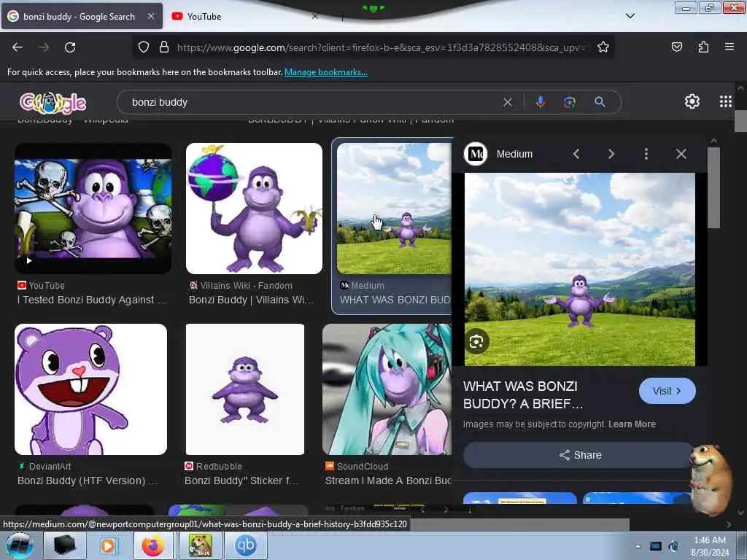The height and width of the screenshot is (560, 747).
Task: Switch to the bonzi buddy Google Search tab
Action: pos(82,16)
